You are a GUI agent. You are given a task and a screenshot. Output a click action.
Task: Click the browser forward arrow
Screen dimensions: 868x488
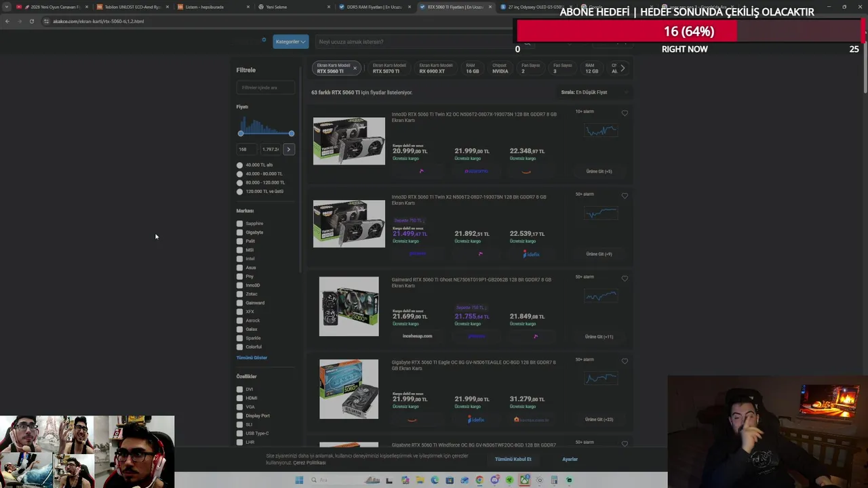(19, 21)
